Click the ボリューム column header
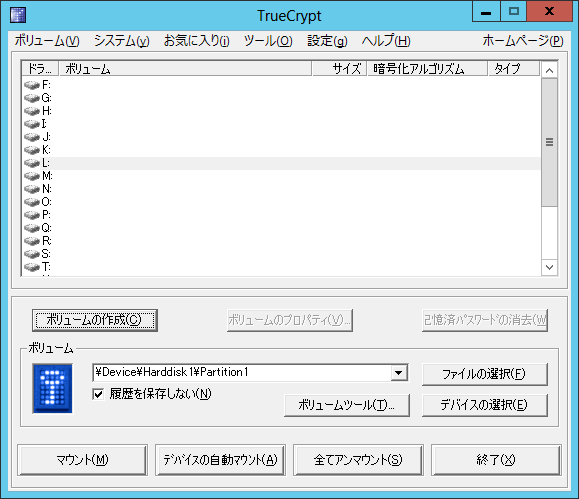The image size is (579, 499). point(185,69)
